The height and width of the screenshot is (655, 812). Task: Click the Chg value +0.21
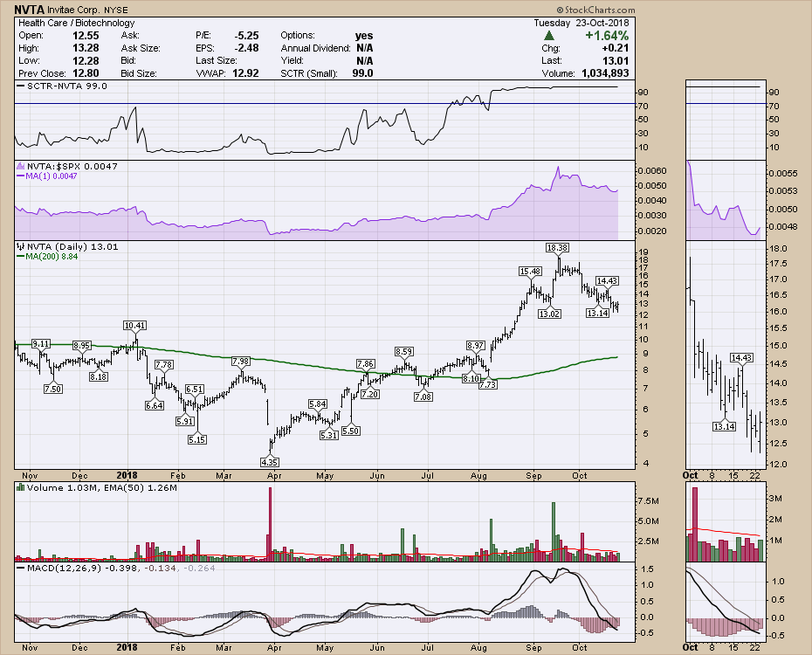tap(616, 48)
